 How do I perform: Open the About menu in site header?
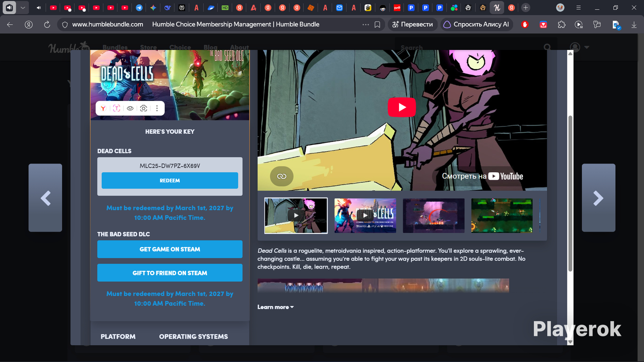click(x=239, y=47)
